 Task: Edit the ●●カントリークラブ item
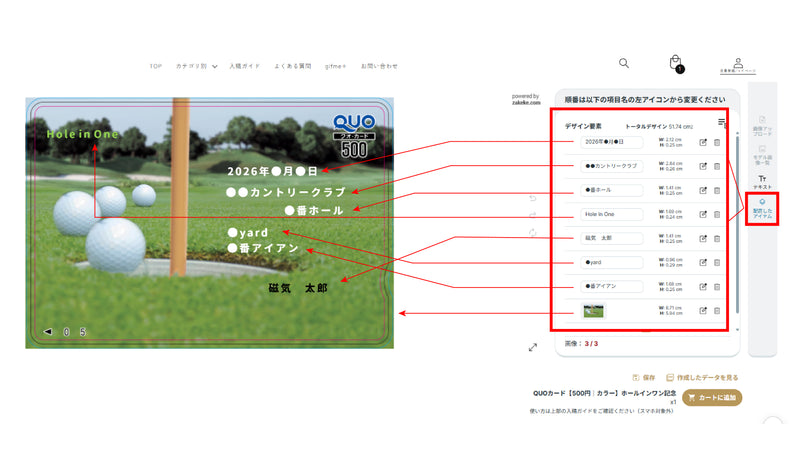tap(703, 166)
